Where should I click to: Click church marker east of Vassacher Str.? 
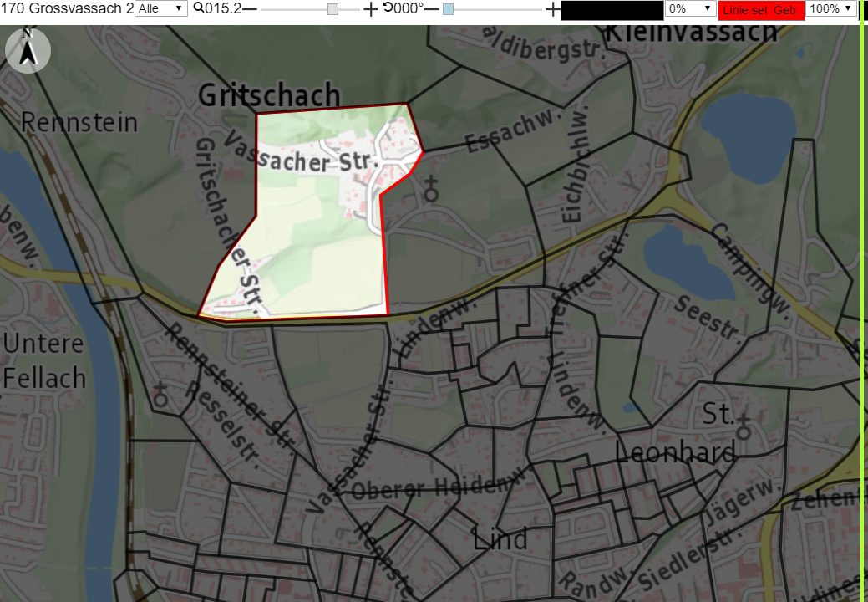coord(431,190)
